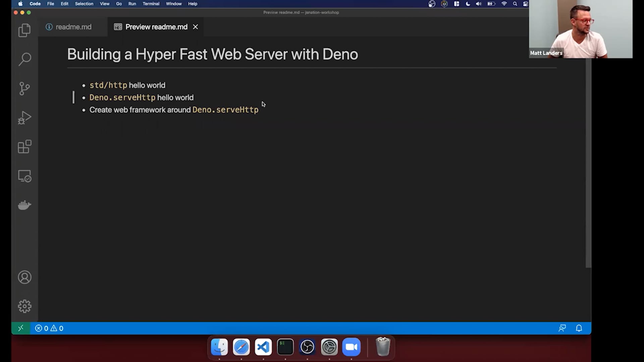This screenshot has height=362, width=644.
Task: Open the Remote Explorer view
Action: (x=24, y=176)
